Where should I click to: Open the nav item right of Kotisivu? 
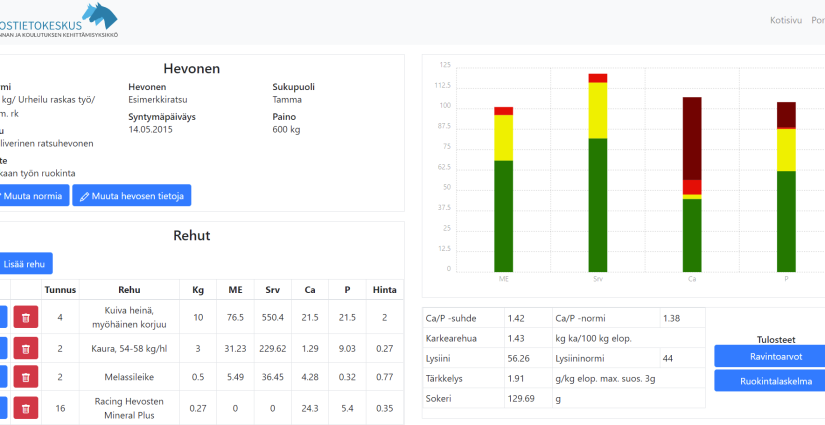818,20
